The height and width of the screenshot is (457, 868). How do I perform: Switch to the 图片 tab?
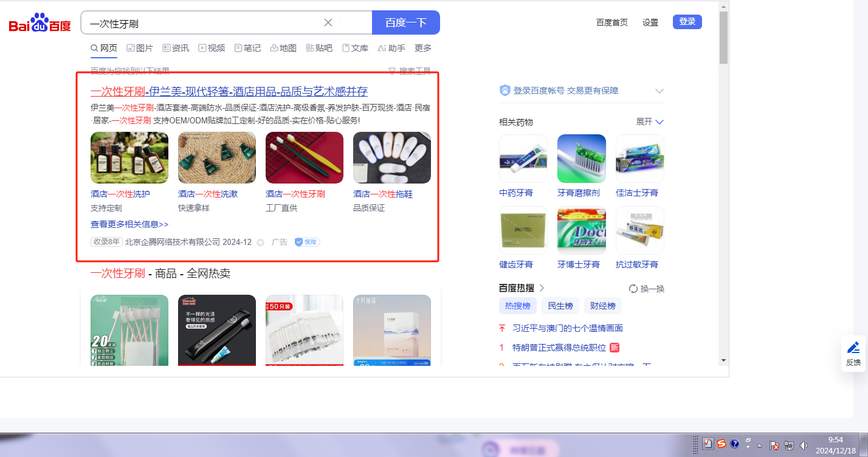(140, 48)
